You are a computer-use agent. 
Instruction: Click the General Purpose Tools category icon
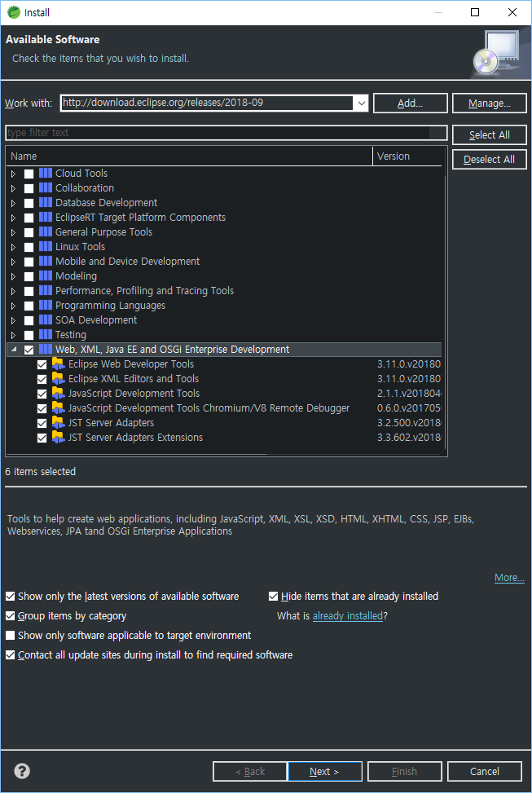(46, 231)
